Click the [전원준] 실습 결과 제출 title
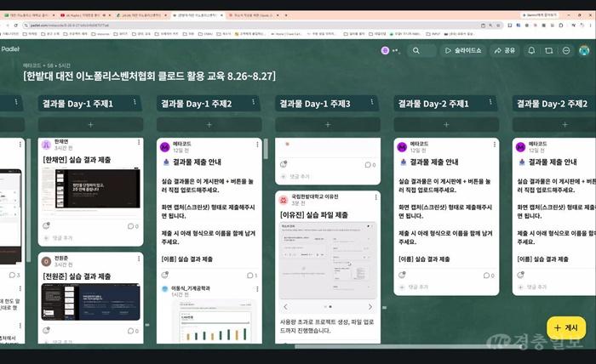596x364 pixels. point(77,276)
